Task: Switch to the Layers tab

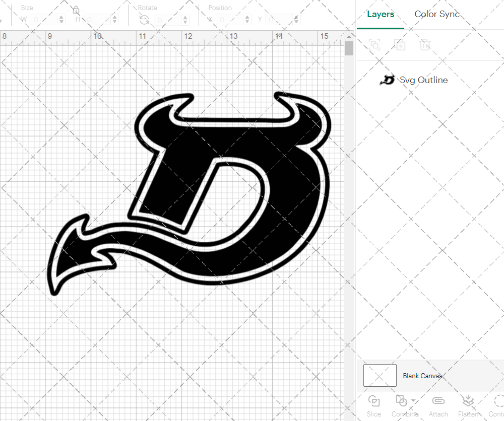Action: pyautogui.click(x=380, y=15)
